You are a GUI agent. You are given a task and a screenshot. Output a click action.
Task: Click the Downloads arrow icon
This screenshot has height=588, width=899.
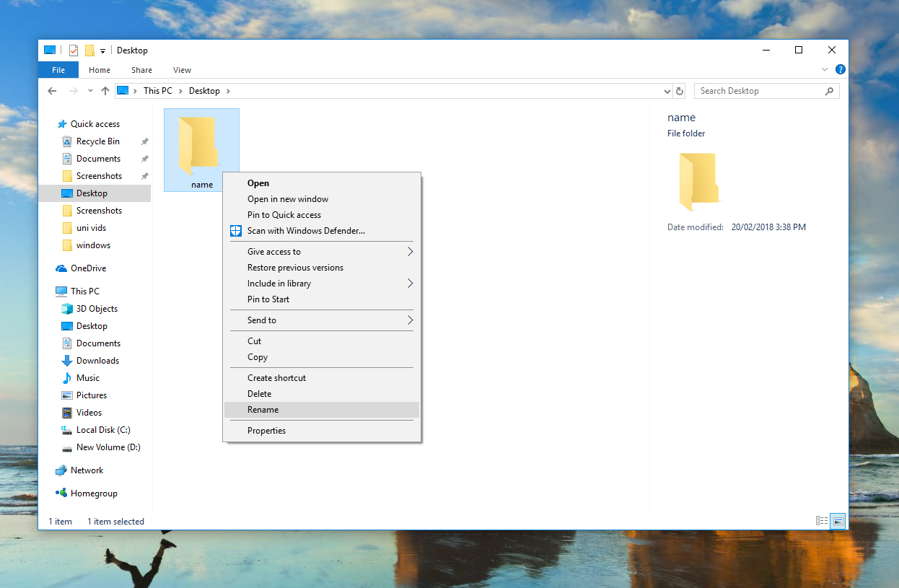67,361
